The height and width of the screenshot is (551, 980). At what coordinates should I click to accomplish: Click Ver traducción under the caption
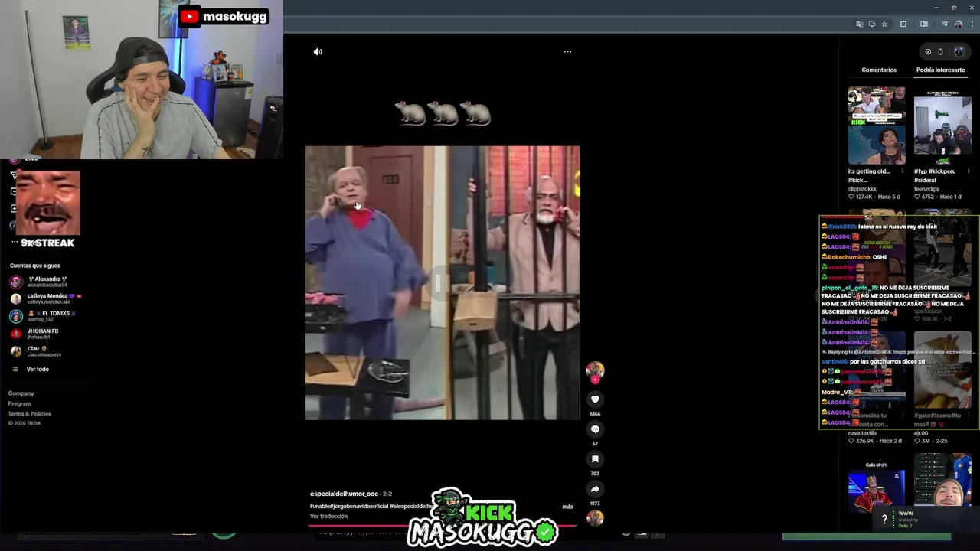328,517
